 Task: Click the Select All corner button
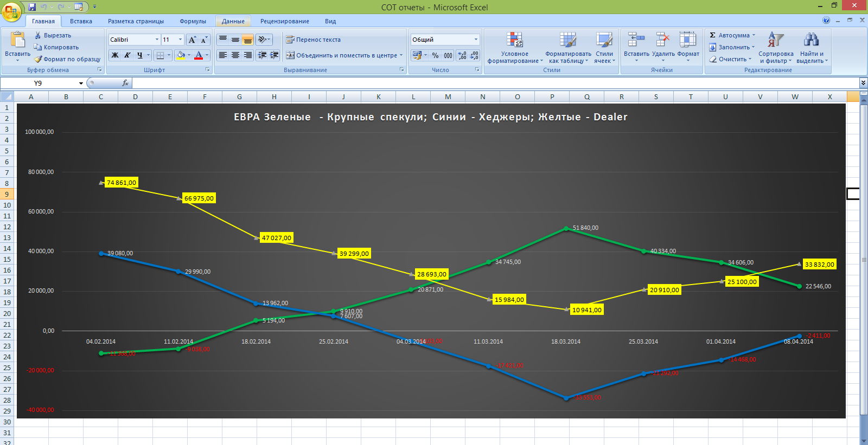click(x=7, y=96)
